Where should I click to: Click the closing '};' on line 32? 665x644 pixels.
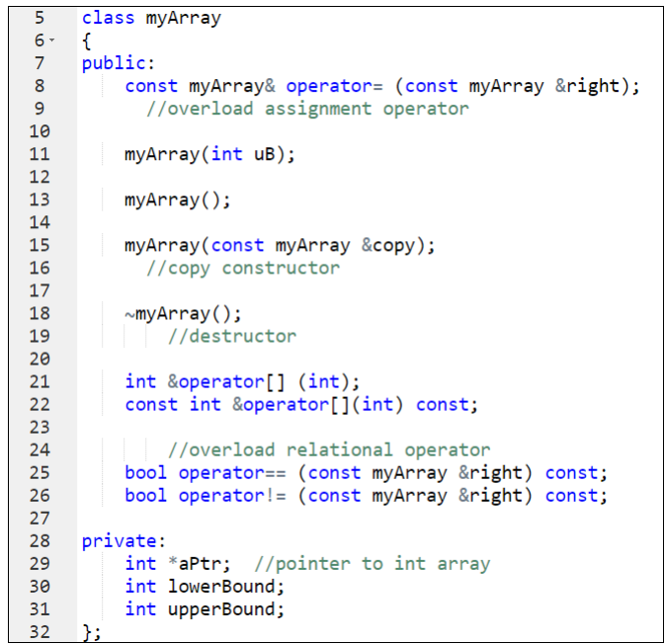[92, 632]
